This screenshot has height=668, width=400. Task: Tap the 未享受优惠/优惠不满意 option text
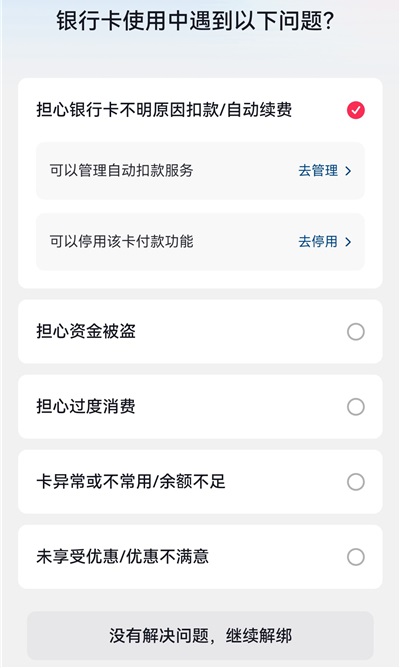(123, 557)
